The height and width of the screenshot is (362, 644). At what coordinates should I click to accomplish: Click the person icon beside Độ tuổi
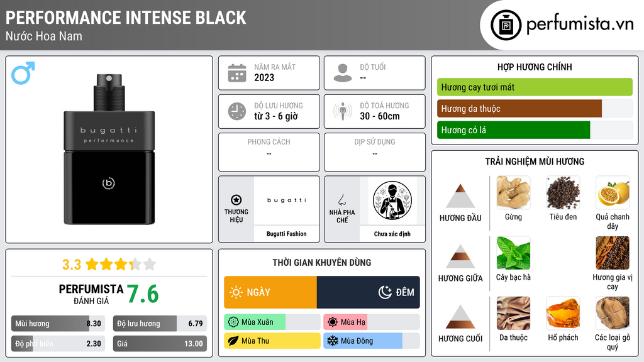tap(343, 73)
